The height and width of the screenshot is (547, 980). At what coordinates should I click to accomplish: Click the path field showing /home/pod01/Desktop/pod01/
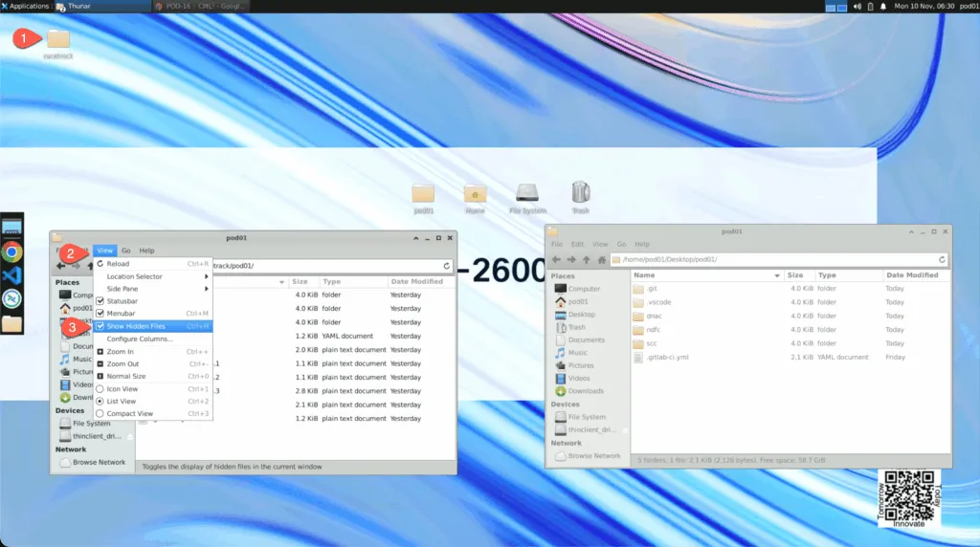pos(775,259)
